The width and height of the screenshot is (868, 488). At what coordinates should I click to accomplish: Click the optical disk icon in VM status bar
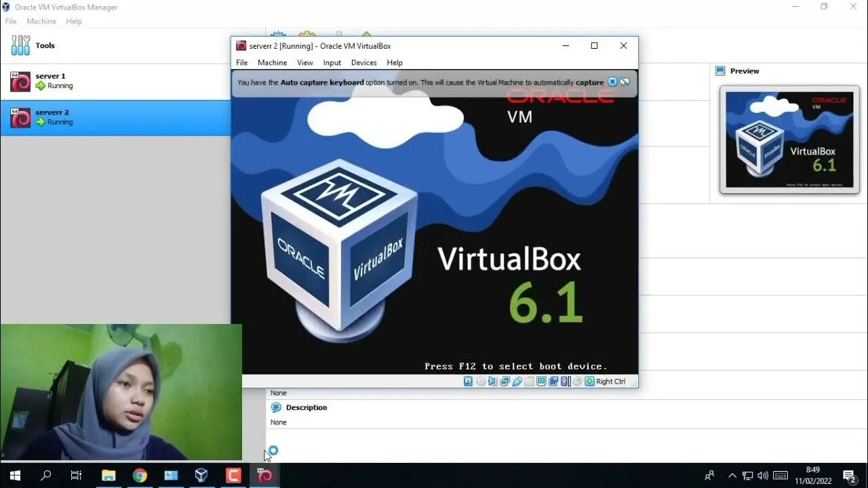coord(481,382)
